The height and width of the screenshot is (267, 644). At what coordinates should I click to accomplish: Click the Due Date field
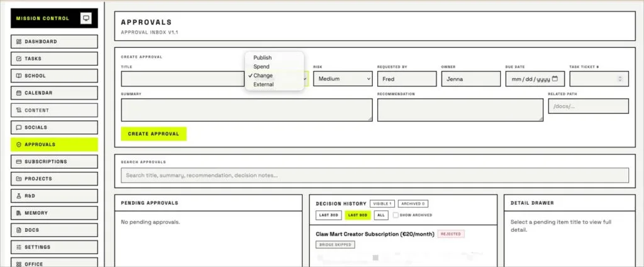(x=535, y=79)
